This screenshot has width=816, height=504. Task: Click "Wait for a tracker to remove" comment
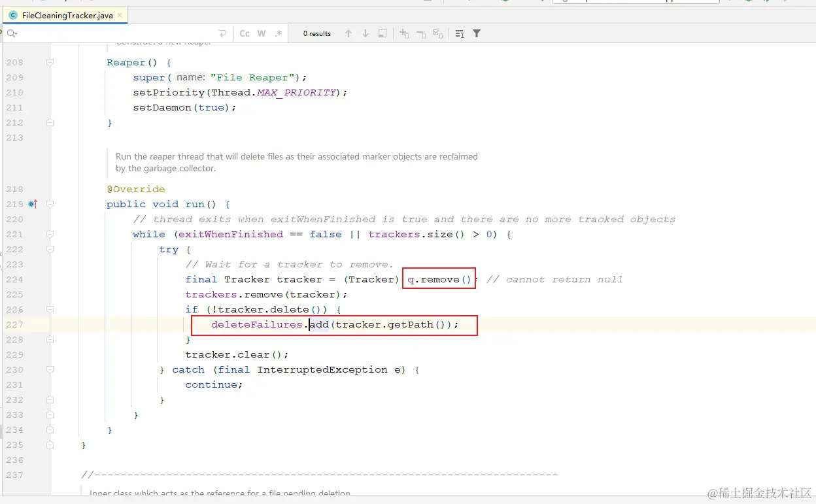[x=290, y=264]
